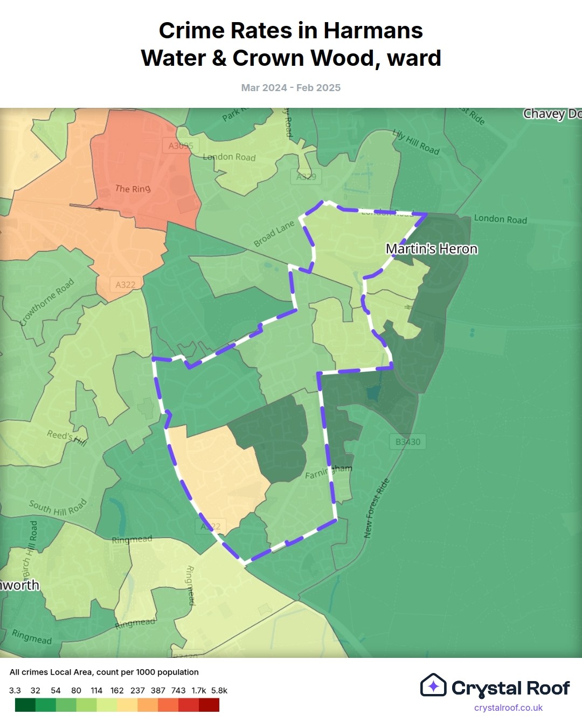Click the A322 badge near Crowthorne Road
Screen dimensions: 582x728
click(x=126, y=284)
